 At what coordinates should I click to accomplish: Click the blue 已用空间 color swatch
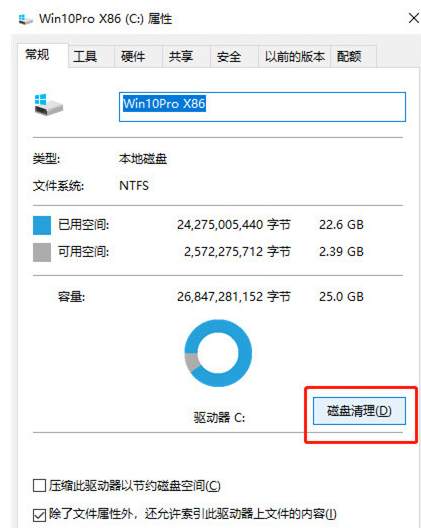[42, 225]
